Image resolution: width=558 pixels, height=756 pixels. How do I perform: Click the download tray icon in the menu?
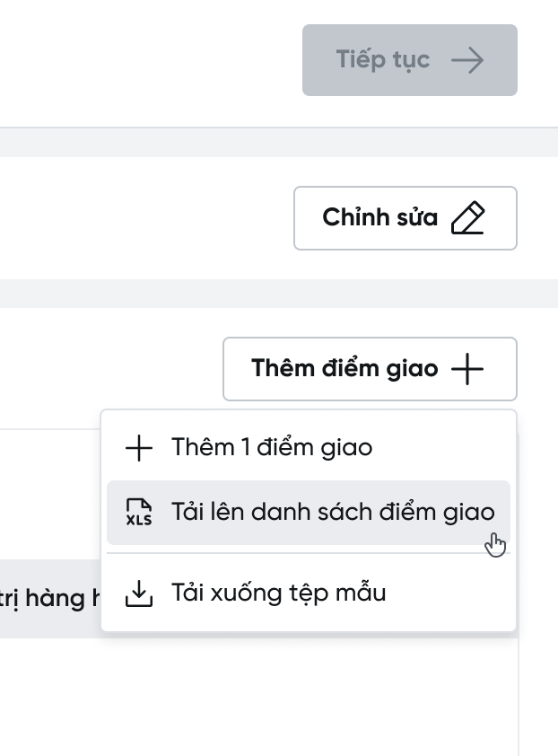pyautogui.click(x=138, y=593)
